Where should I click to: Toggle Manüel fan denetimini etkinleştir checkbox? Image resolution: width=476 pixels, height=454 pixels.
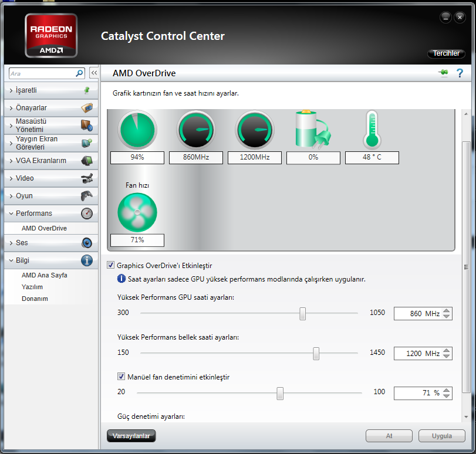(x=121, y=377)
